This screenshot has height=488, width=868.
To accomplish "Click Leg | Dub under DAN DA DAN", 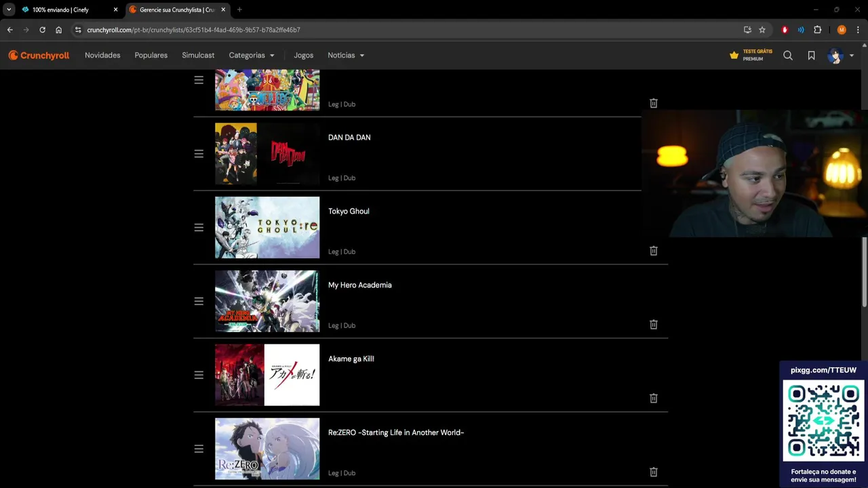I will click(342, 178).
